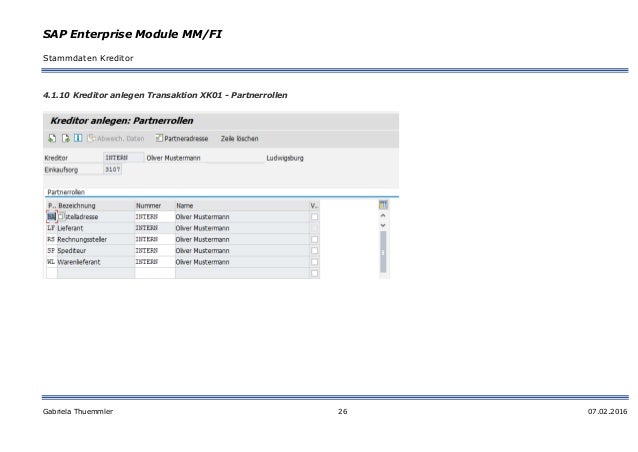Click the Stammdaten Kreditor subtitle
The width and height of the screenshot is (638, 452).
pos(88,58)
